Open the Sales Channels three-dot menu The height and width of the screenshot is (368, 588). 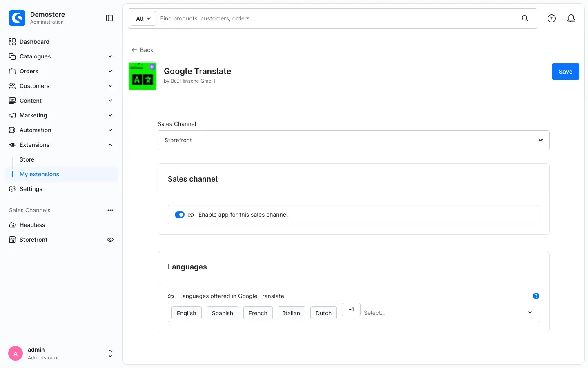pos(110,210)
